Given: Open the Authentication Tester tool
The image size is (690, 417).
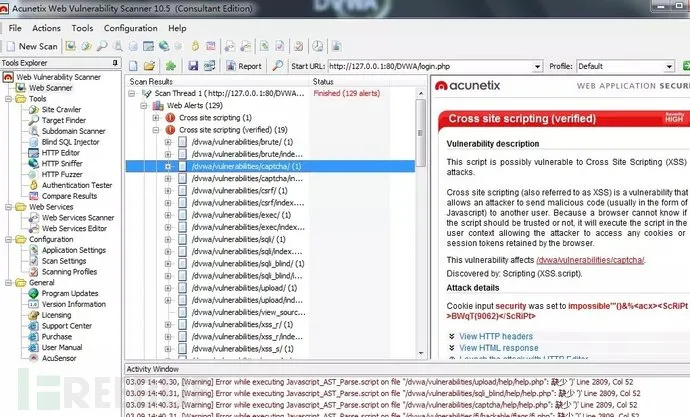Looking at the screenshot, I should 77,185.
